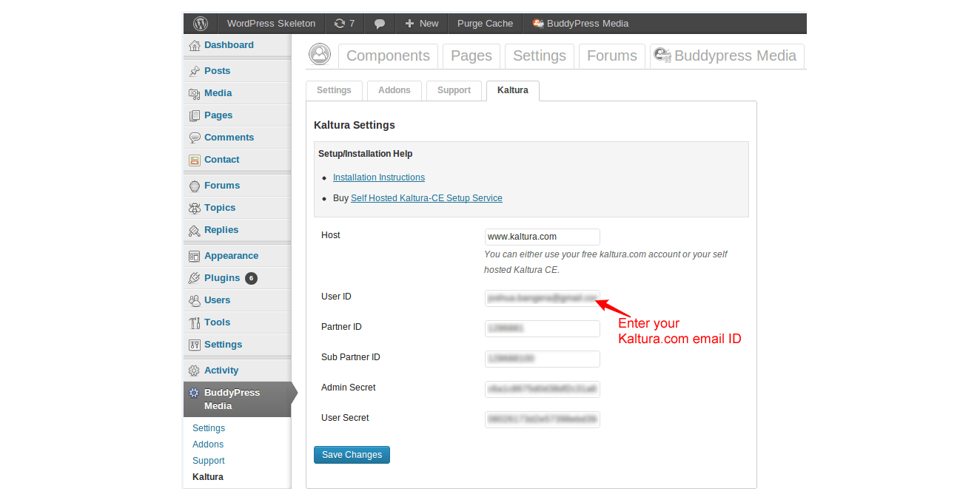Click the Settings sliders icon in sidebar
This screenshot has width=980, height=497.
pos(195,345)
